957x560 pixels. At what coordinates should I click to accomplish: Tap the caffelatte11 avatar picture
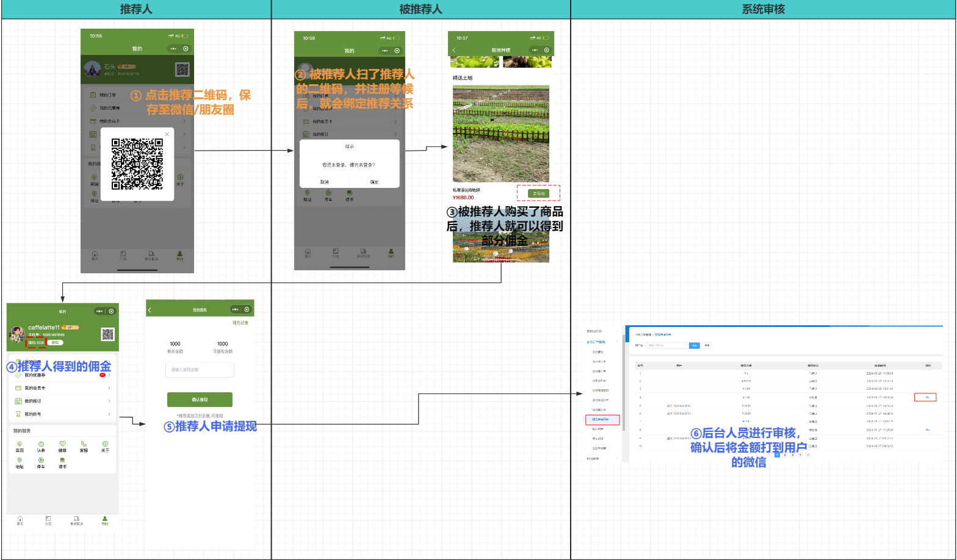[17, 334]
